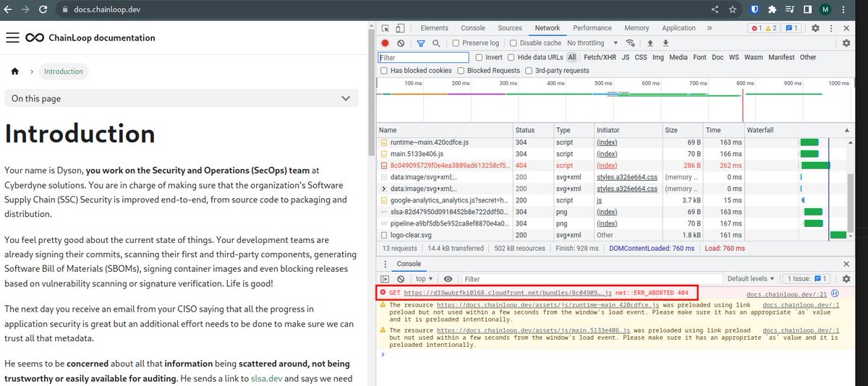The image size is (868, 386).
Task: Import a HAR file with upload arrow
Action: (650, 43)
